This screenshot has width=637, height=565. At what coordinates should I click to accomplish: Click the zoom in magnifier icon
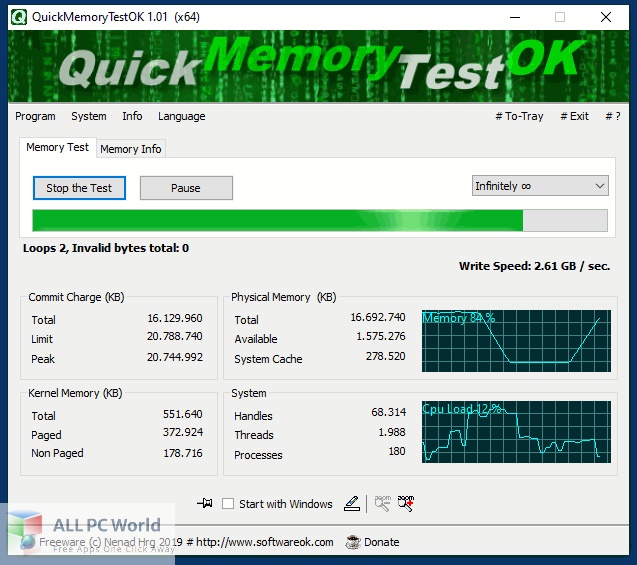(x=406, y=503)
